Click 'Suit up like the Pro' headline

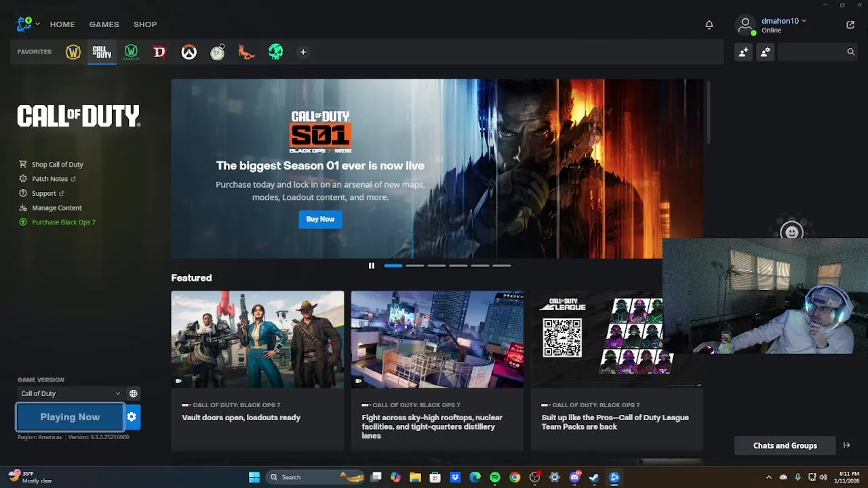pos(615,422)
